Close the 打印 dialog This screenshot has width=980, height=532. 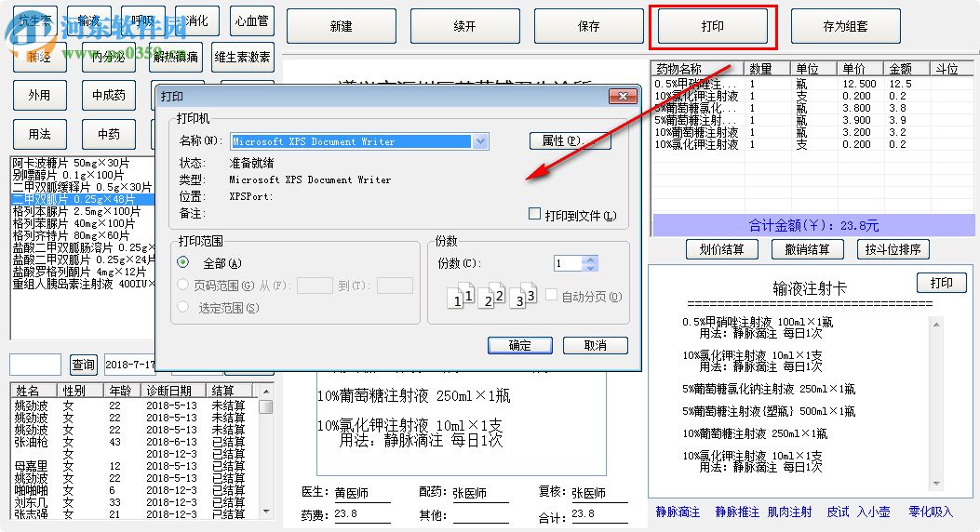tap(623, 96)
